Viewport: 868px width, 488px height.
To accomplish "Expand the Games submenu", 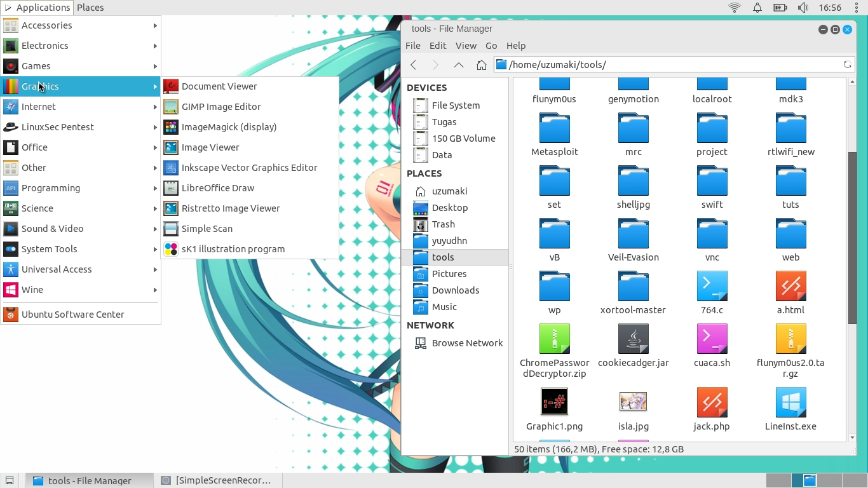I will [81, 66].
